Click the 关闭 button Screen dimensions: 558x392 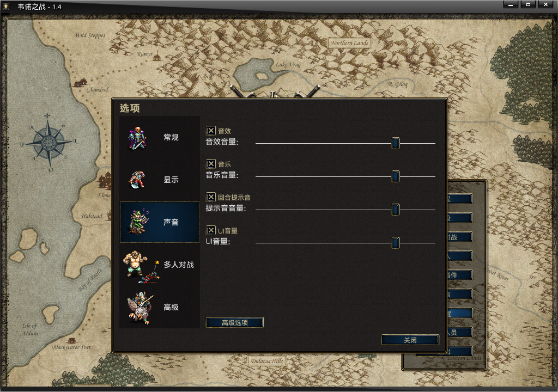point(410,340)
